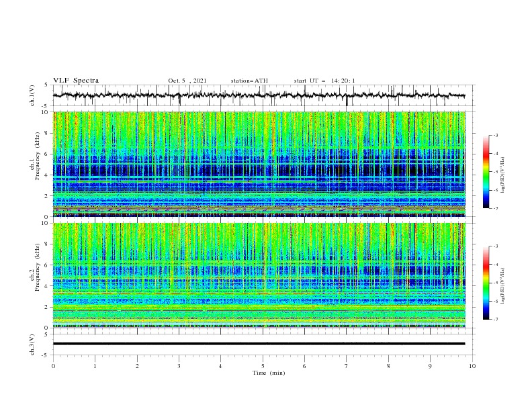Image resolution: width=532 pixels, height=411 pixels.
Task: Click the log(PSD) label beside ch.1 colorbar
Action: (502, 175)
